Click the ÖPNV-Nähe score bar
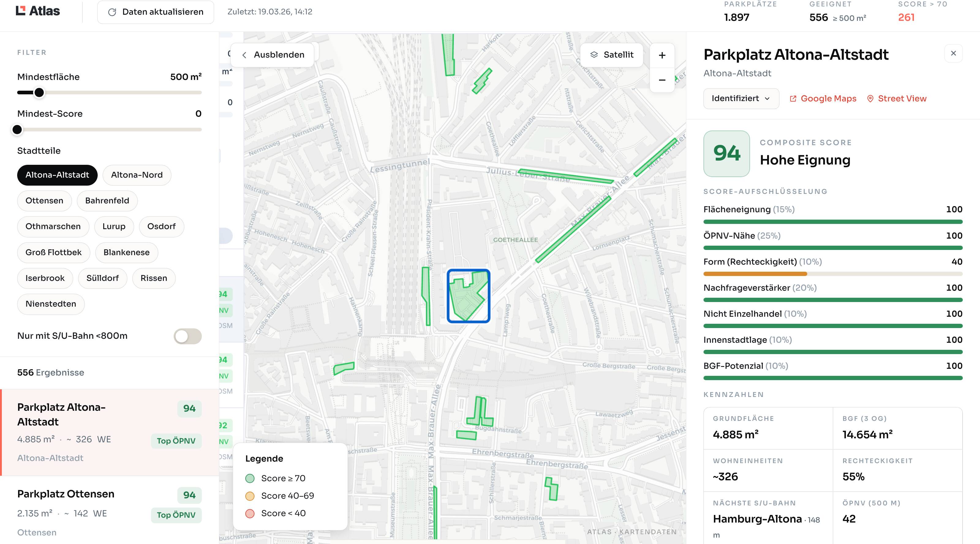The height and width of the screenshot is (544, 980). pyautogui.click(x=833, y=248)
